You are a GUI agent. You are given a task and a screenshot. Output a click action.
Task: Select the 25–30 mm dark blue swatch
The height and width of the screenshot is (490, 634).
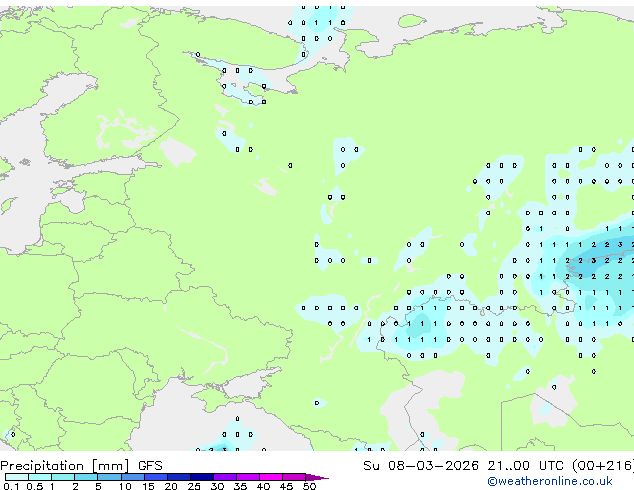202,477
